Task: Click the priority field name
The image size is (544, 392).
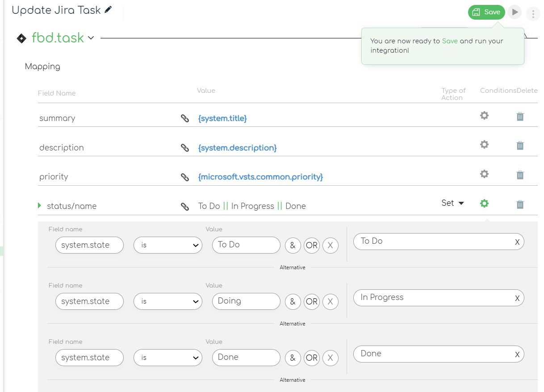Action: click(54, 177)
